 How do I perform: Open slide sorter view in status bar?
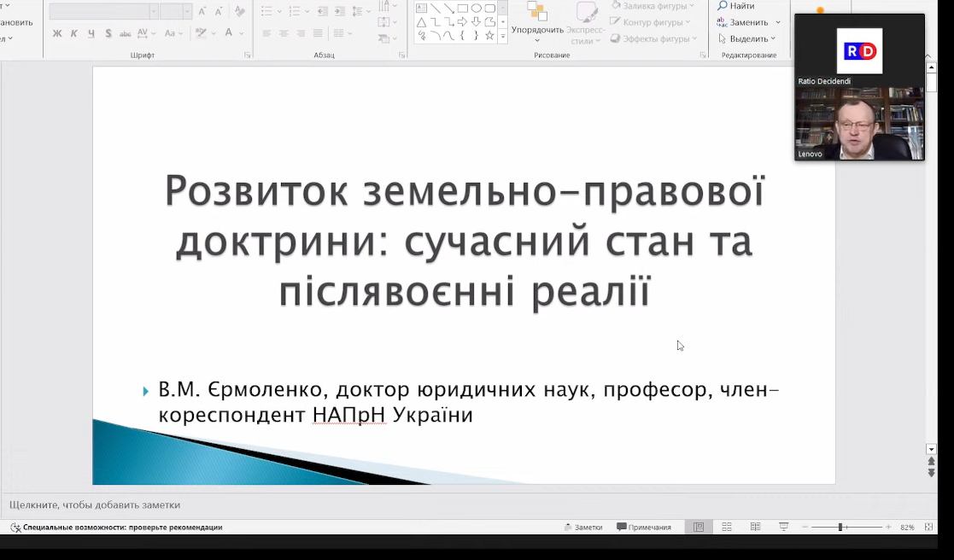click(727, 528)
